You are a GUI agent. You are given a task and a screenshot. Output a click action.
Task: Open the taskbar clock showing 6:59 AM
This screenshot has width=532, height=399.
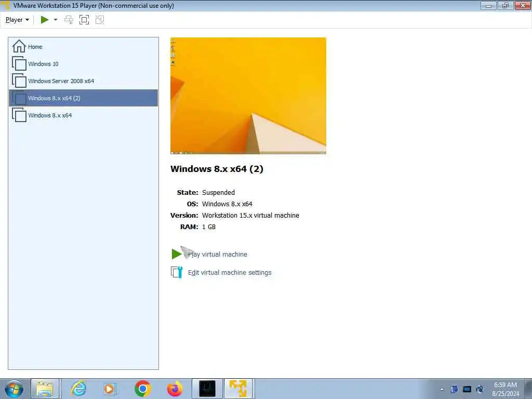tap(506, 389)
